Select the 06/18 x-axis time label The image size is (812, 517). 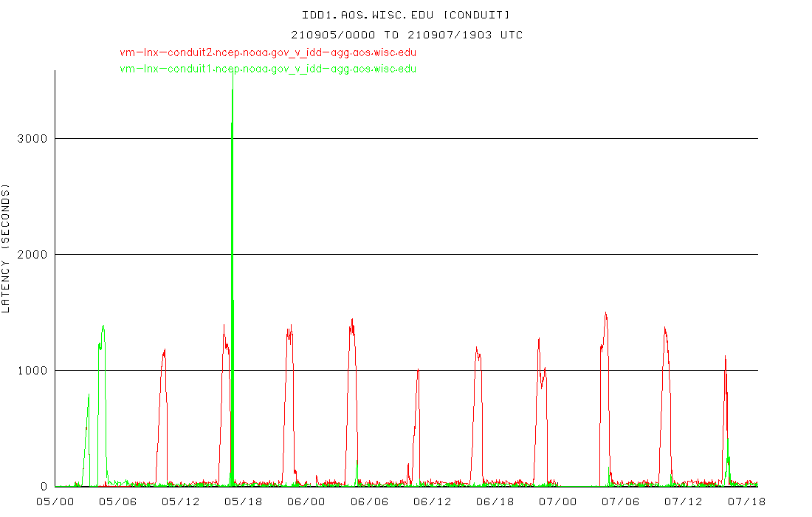click(495, 501)
